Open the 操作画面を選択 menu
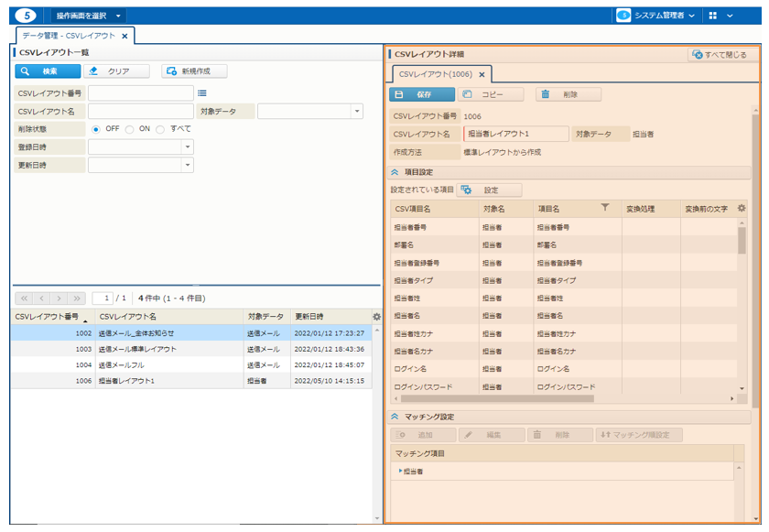The width and height of the screenshot is (769, 532). tap(87, 16)
